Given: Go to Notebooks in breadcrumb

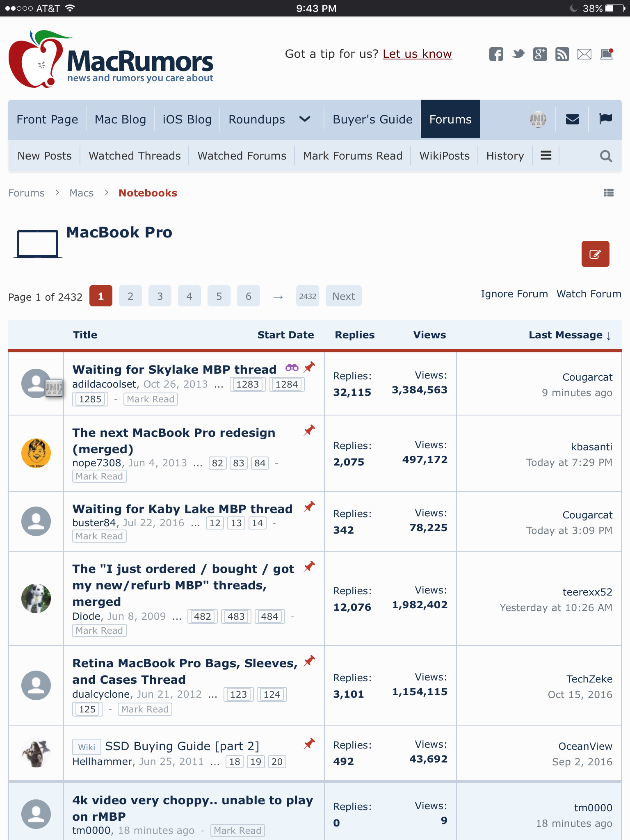Looking at the screenshot, I should (148, 193).
